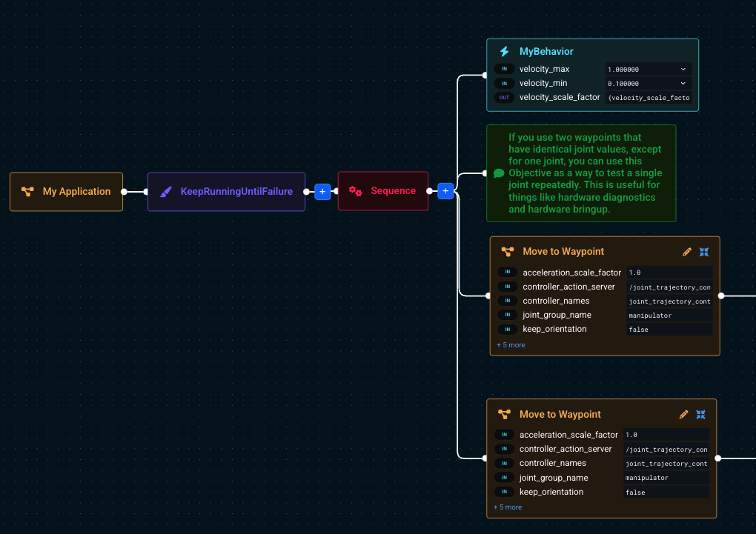The width and height of the screenshot is (756, 534).
Task: Edit joint_group_name in second Move to Waypoint
Action: 666,478
